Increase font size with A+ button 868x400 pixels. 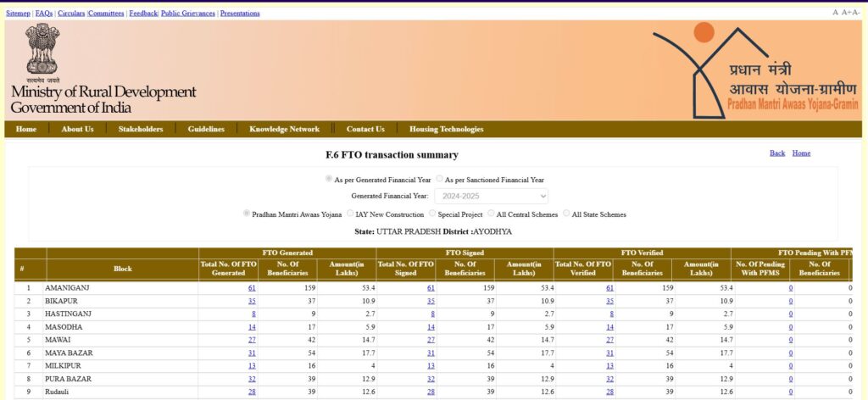pyautogui.click(x=846, y=12)
